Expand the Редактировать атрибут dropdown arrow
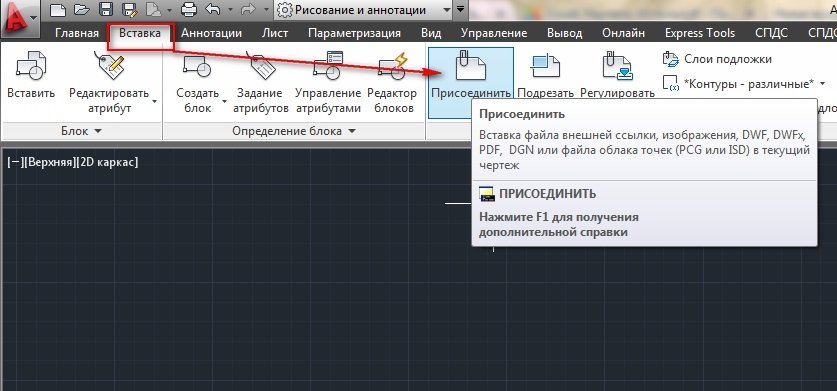837x391 pixels. (x=155, y=101)
